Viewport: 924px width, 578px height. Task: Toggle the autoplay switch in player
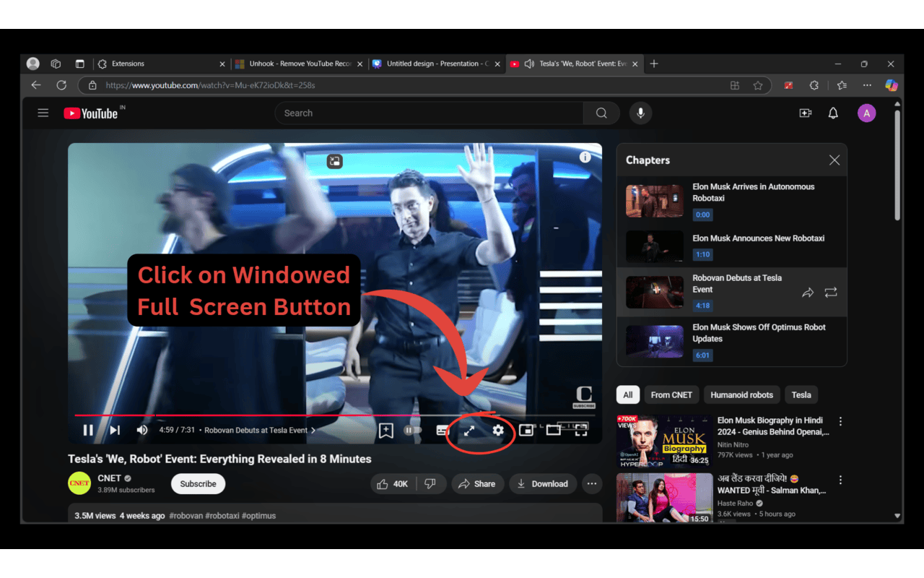(413, 430)
